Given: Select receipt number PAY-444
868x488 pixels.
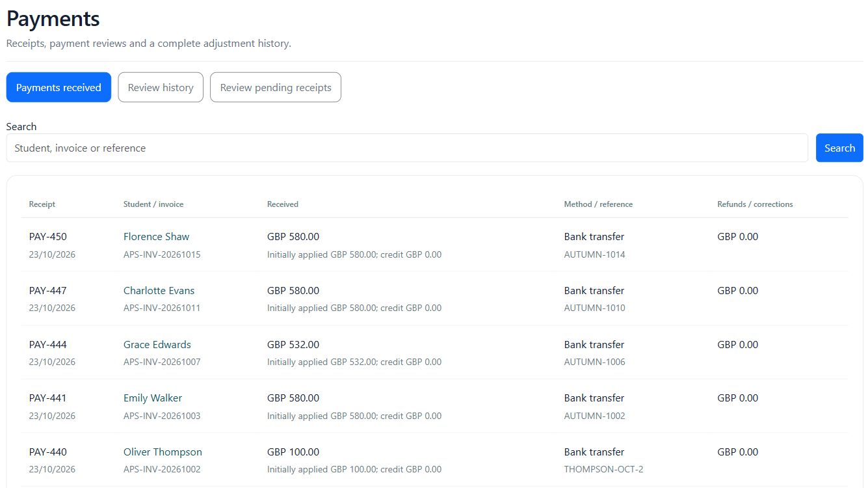Looking at the screenshot, I should pos(48,345).
